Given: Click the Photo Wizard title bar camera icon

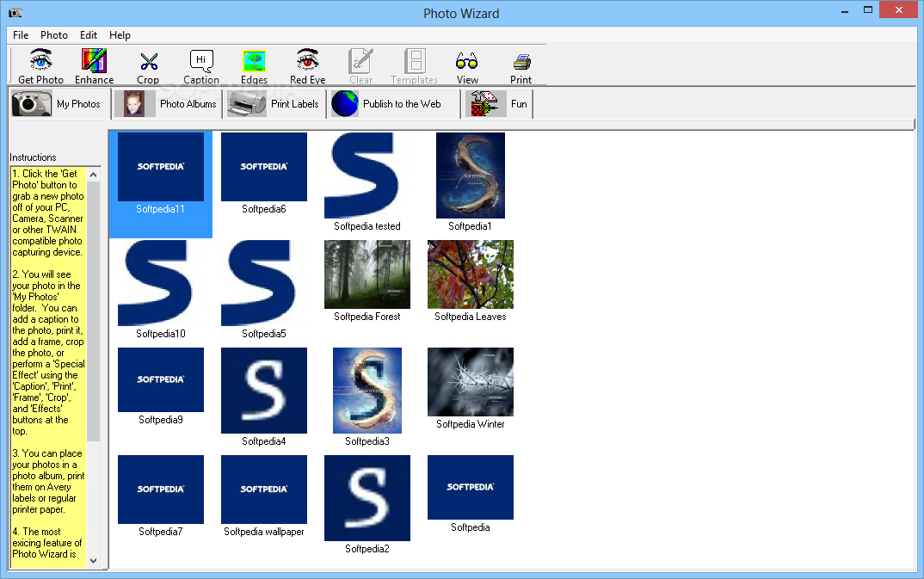Looking at the screenshot, I should tap(15, 12).
